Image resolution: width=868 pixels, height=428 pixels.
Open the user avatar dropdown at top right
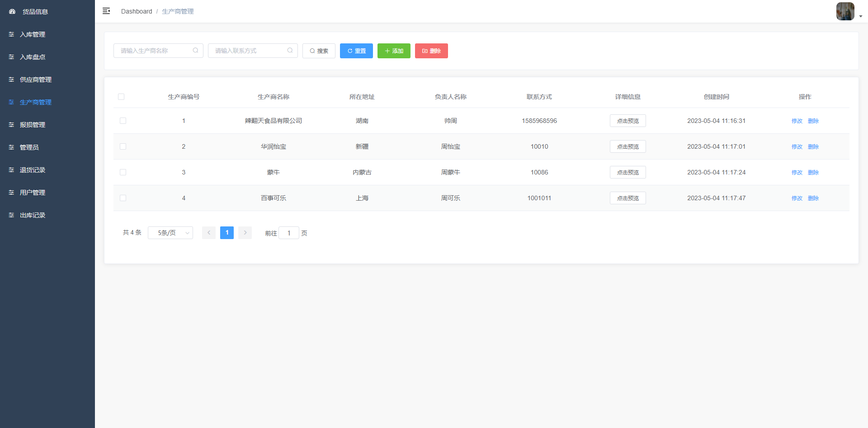point(844,11)
